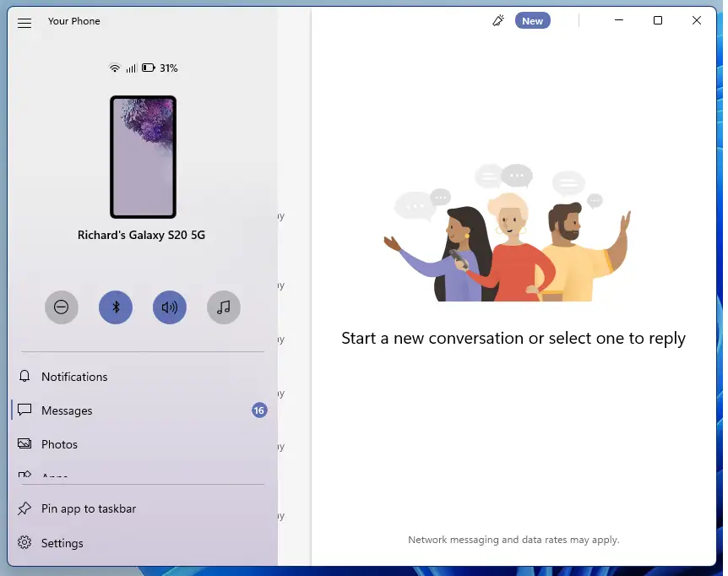Open the Settings gear option
728x576 pixels.
[x=62, y=543]
